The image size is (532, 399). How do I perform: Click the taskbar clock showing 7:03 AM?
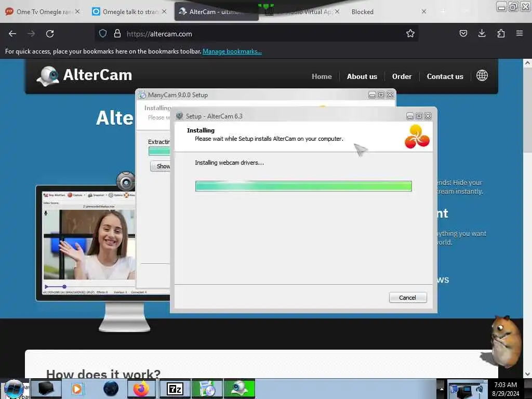click(x=506, y=389)
